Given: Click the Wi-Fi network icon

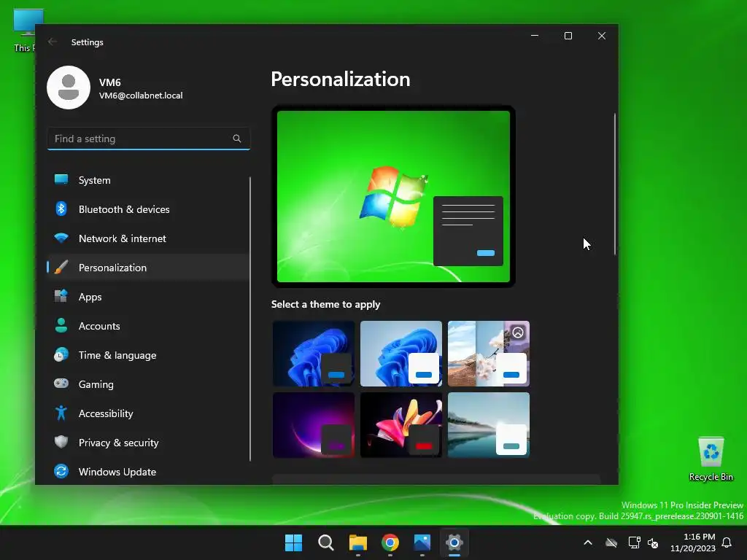Looking at the screenshot, I should [61, 238].
